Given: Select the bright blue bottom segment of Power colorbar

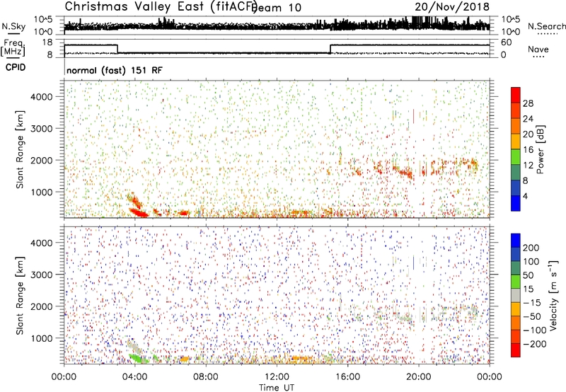Looking at the screenshot, I should pyautogui.click(x=516, y=203).
